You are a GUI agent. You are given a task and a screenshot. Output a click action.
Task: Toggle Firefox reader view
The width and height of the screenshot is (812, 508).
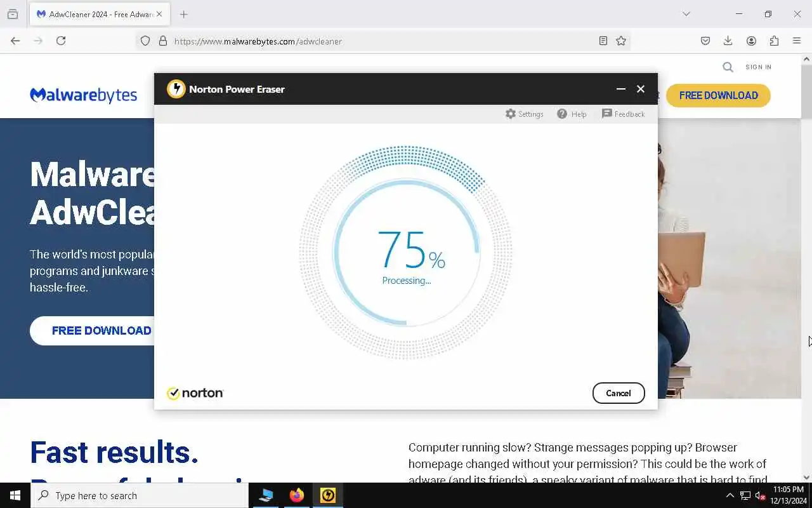(603, 41)
